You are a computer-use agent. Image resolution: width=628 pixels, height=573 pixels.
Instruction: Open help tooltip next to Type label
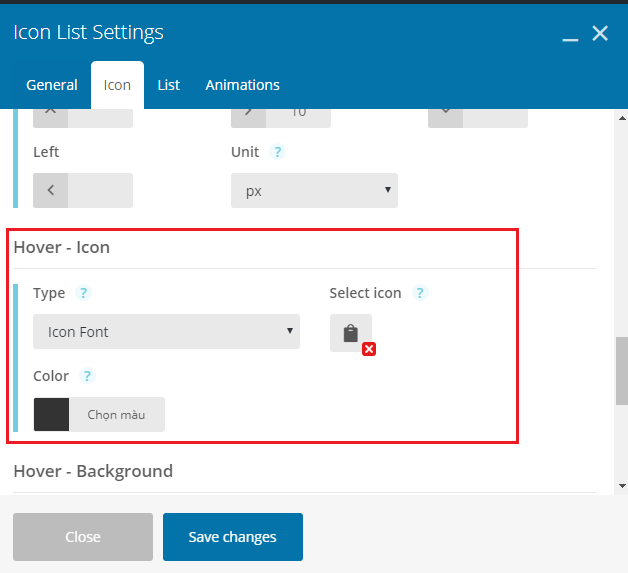click(x=83, y=293)
